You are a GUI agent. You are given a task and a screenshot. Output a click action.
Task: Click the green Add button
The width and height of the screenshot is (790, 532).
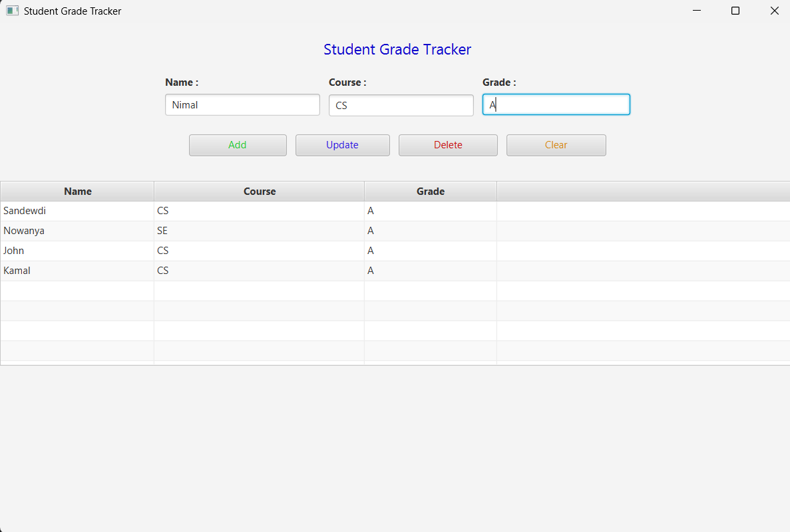click(x=238, y=145)
